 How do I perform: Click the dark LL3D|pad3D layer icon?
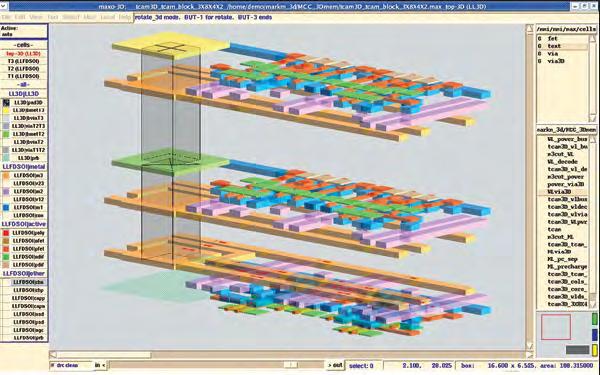[6, 103]
